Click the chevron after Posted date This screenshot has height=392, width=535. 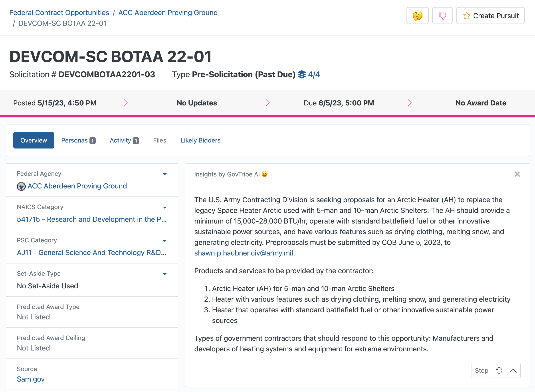[x=126, y=103]
